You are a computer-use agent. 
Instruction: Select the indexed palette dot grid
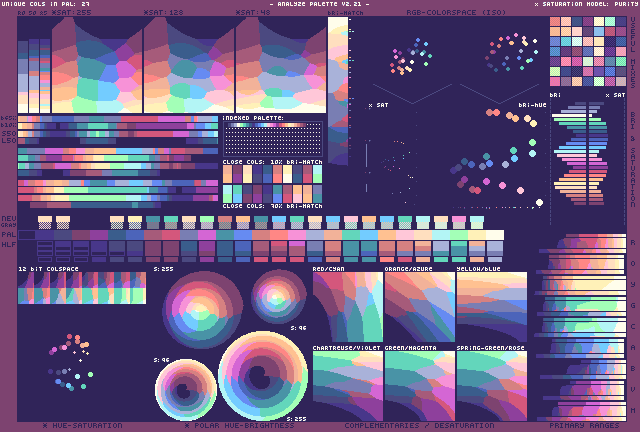pos(273,138)
